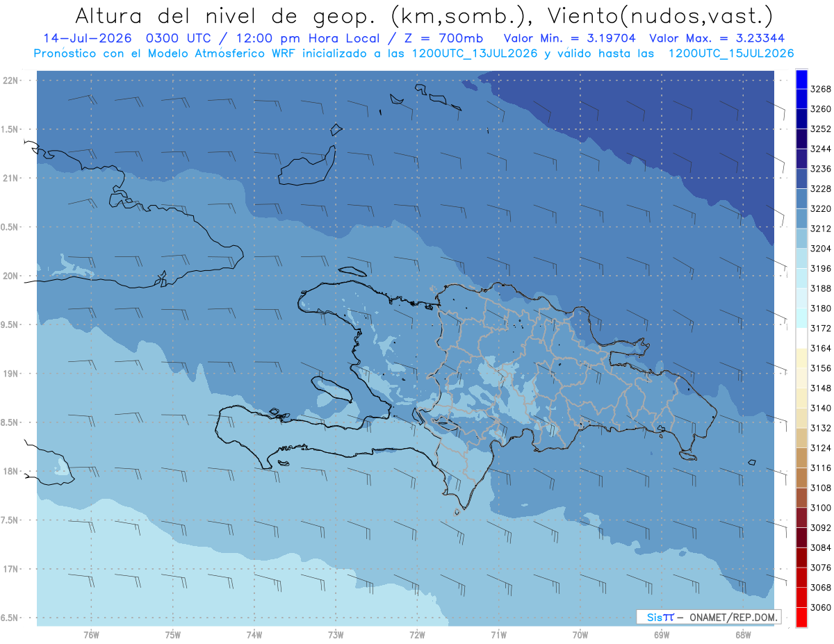Click the bright blue swatch above 3268
834x644 pixels.
coord(801,79)
